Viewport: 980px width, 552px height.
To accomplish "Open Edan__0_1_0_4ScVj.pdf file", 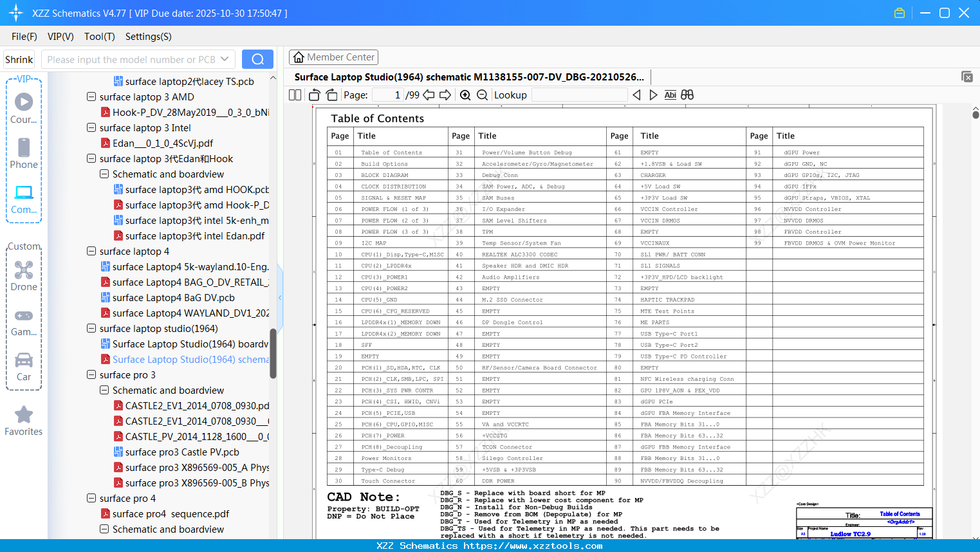I will (156, 143).
